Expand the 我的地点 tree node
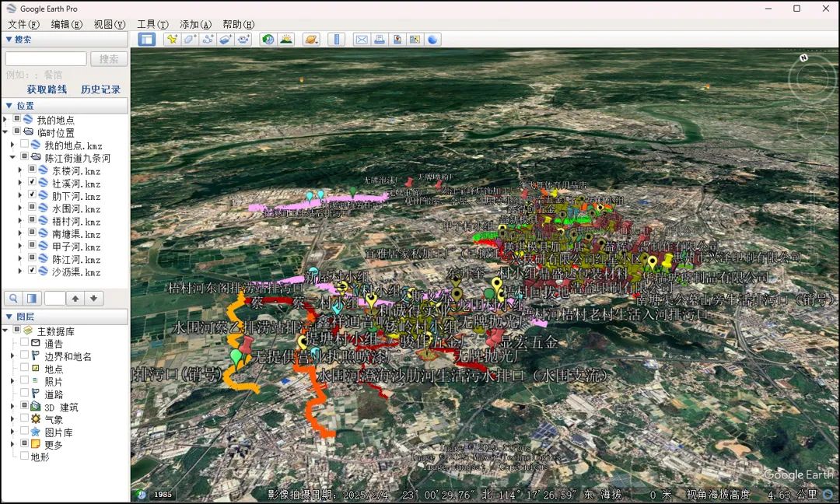 5,119
